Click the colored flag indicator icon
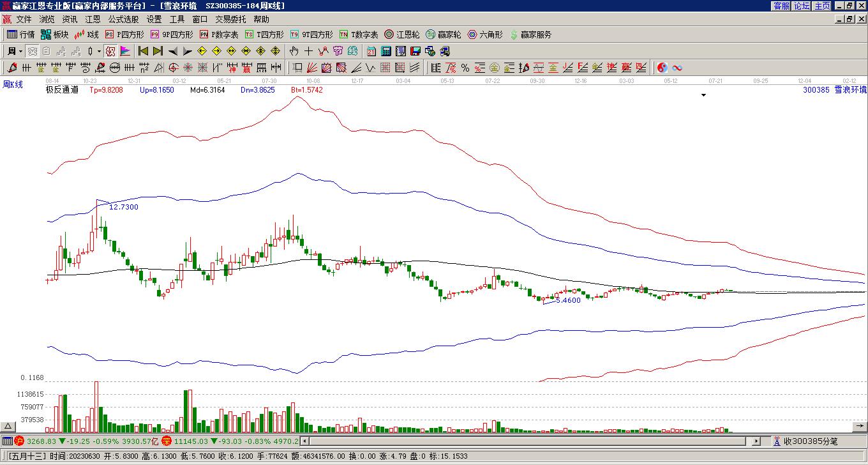 (125, 51)
